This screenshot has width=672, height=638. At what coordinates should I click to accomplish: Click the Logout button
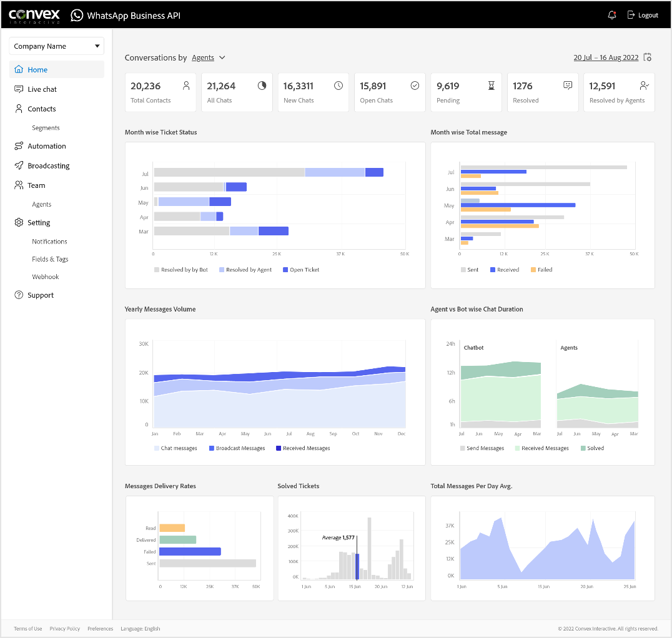tap(643, 15)
